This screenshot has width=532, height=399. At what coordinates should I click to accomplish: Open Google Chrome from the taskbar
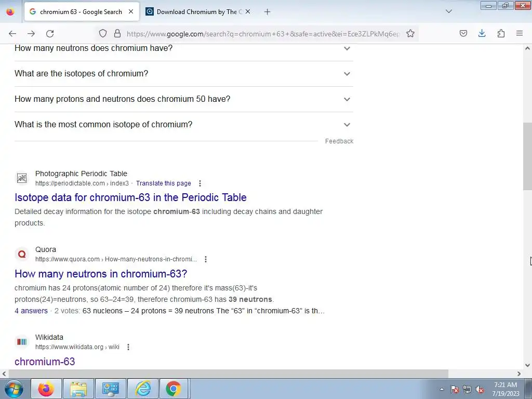coord(174,389)
